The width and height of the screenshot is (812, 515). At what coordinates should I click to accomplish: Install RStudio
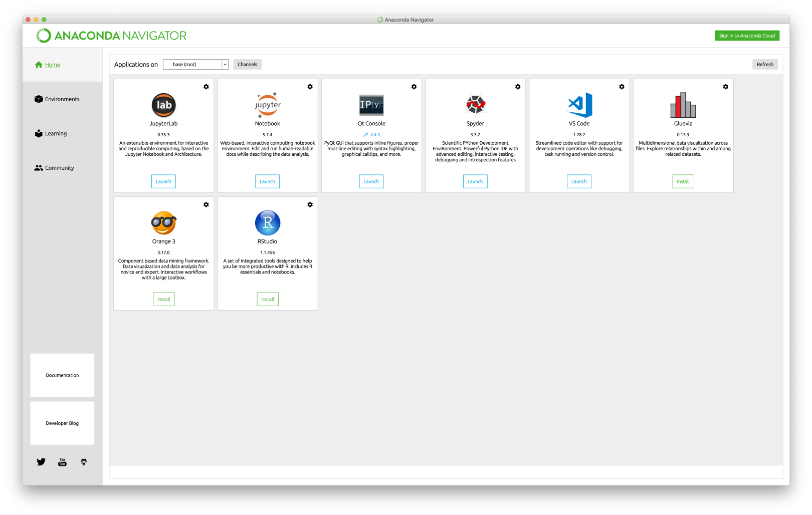point(268,299)
